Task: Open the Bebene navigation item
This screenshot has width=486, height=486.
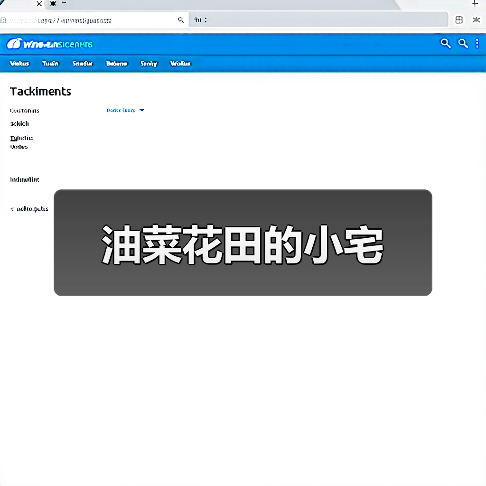Action: tap(117, 63)
